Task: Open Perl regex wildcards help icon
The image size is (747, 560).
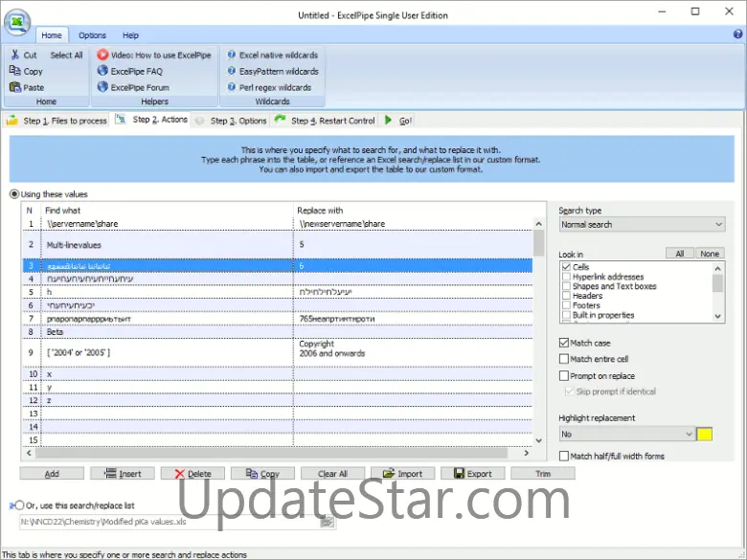Action: click(232, 87)
